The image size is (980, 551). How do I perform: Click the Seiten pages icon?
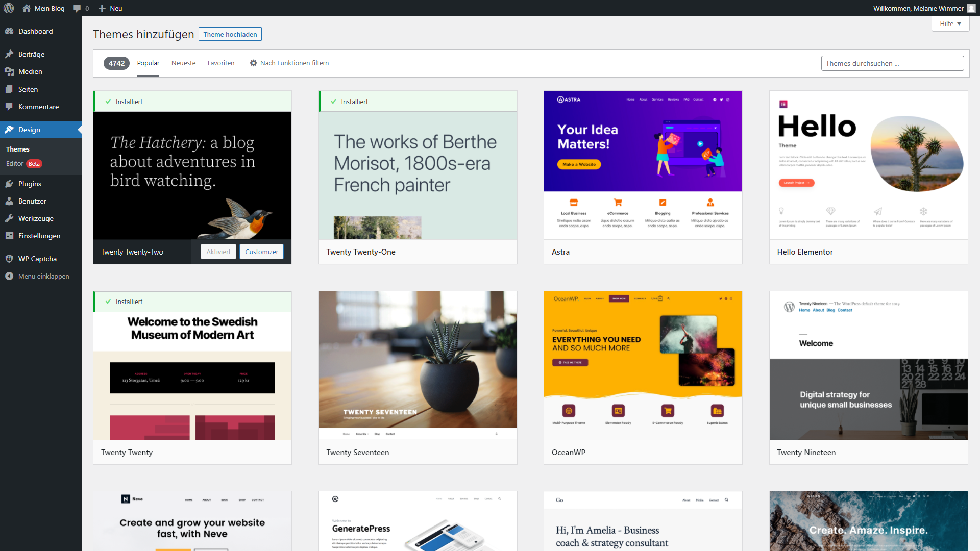[x=9, y=89]
